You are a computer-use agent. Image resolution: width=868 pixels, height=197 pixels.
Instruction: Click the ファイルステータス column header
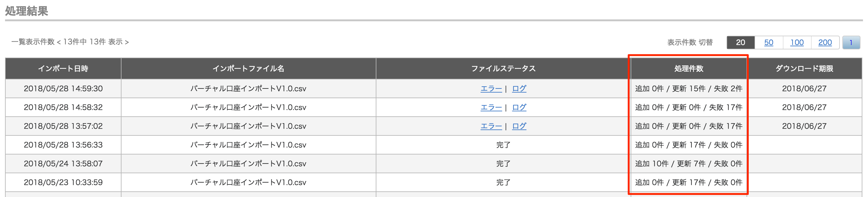503,69
